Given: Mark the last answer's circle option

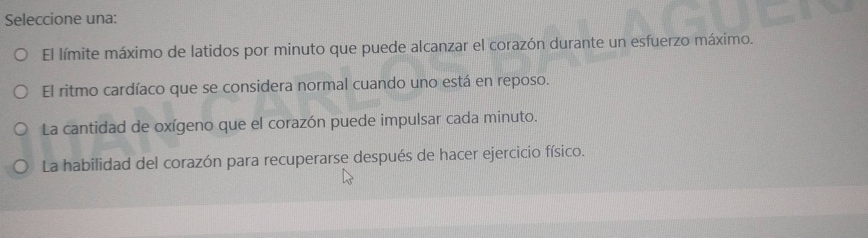Looking at the screenshot, I should tap(22, 168).
